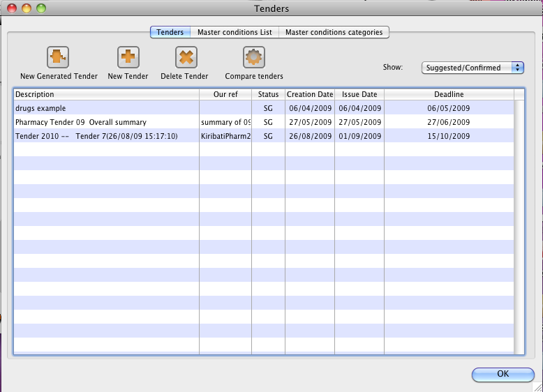Click deadline 27/06/2009 cell
The height and width of the screenshot is (392, 543).
click(449, 122)
